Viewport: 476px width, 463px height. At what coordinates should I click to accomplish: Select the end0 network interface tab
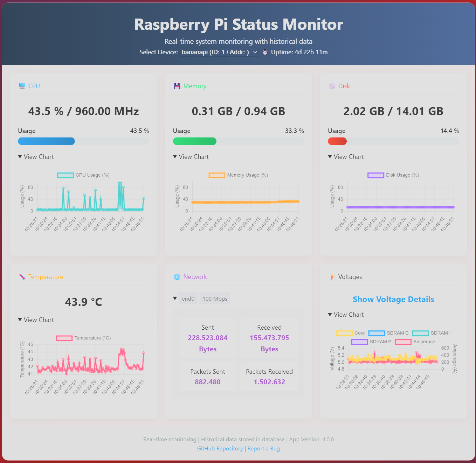coord(188,298)
